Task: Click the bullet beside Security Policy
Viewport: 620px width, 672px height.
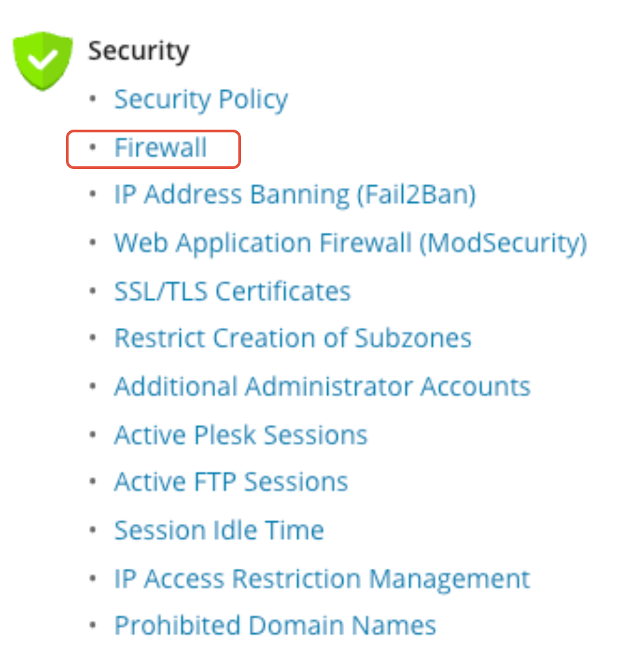Action: [92, 99]
